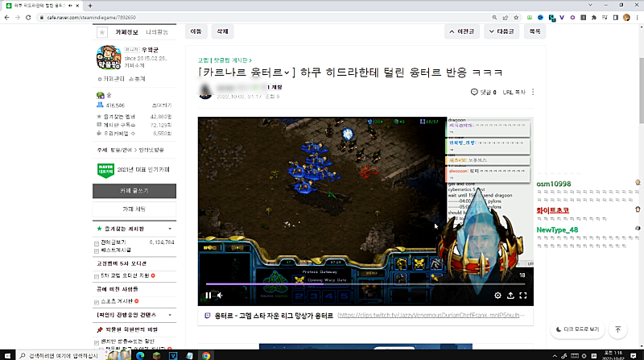Open Microsoft Edge from the taskbar

click(x=140, y=355)
